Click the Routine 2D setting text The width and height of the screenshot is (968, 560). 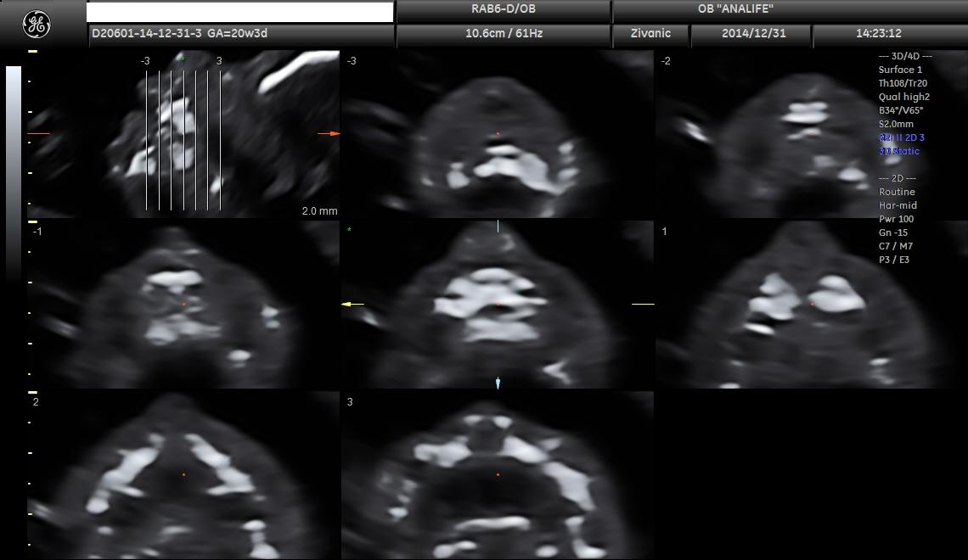coord(897,192)
